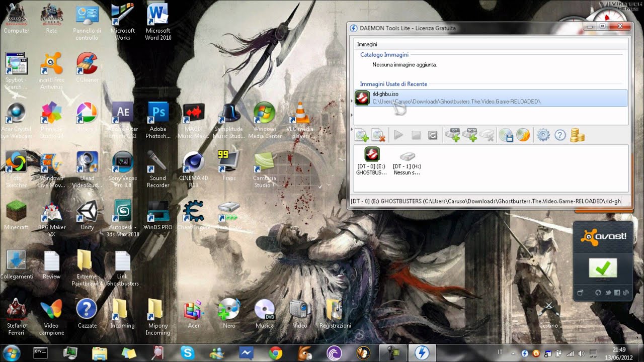Open Skype from the taskbar
The height and width of the screenshot is (362, 644).
[188, 353]
